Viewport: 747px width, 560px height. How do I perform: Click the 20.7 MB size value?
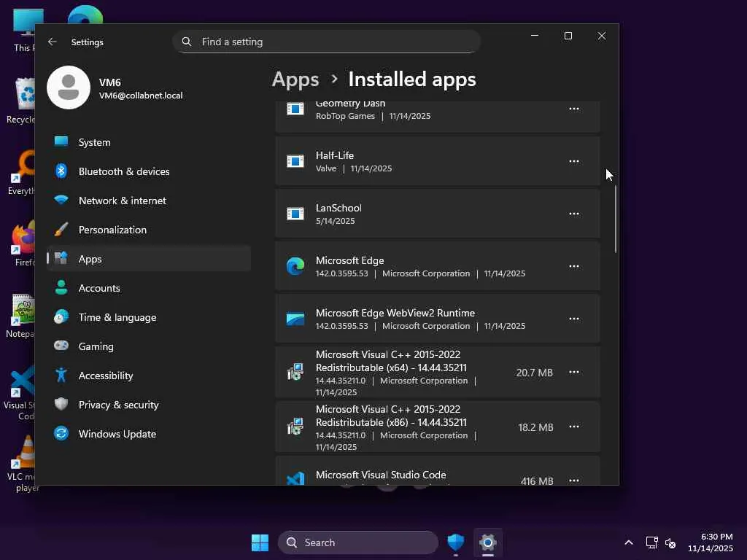(x=535, y=373)
